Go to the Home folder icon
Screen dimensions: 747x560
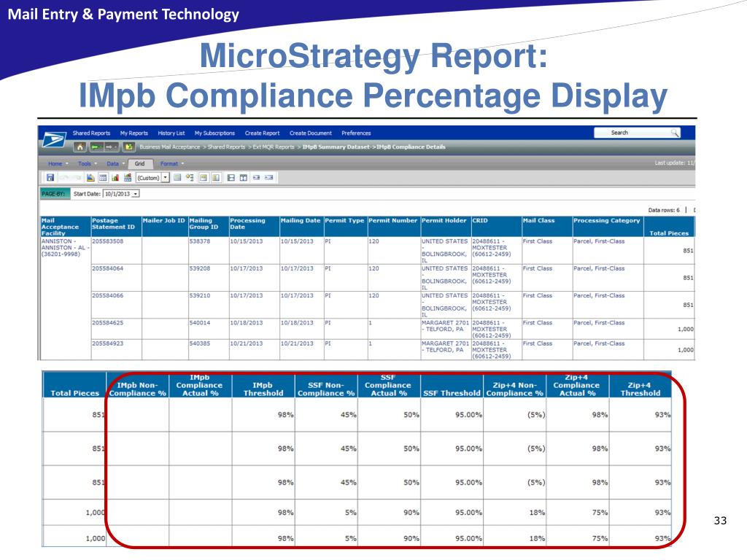point(80,147)
